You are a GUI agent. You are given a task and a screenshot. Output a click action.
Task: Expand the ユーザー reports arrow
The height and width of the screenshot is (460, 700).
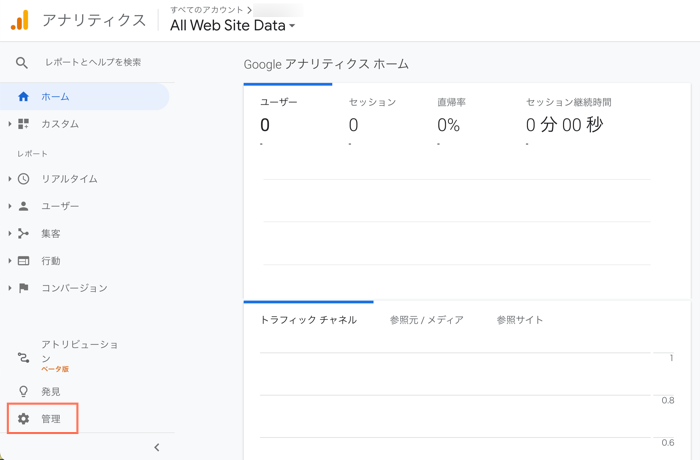coord(9,206)
